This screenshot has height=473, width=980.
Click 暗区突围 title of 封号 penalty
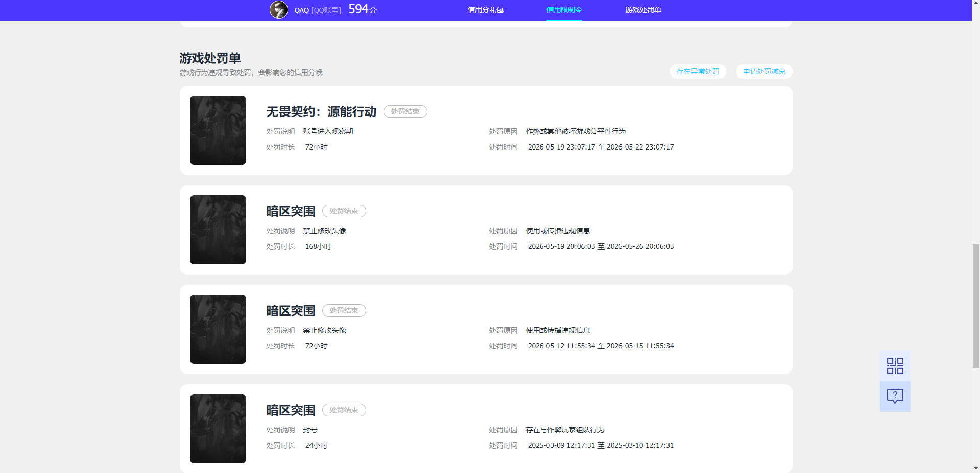coord(291,410)
